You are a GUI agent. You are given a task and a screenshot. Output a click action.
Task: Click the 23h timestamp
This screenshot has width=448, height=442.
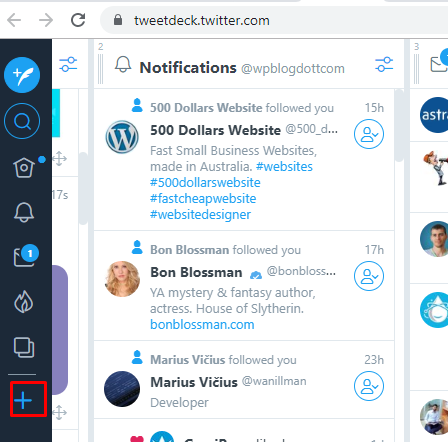click(374, 360)
